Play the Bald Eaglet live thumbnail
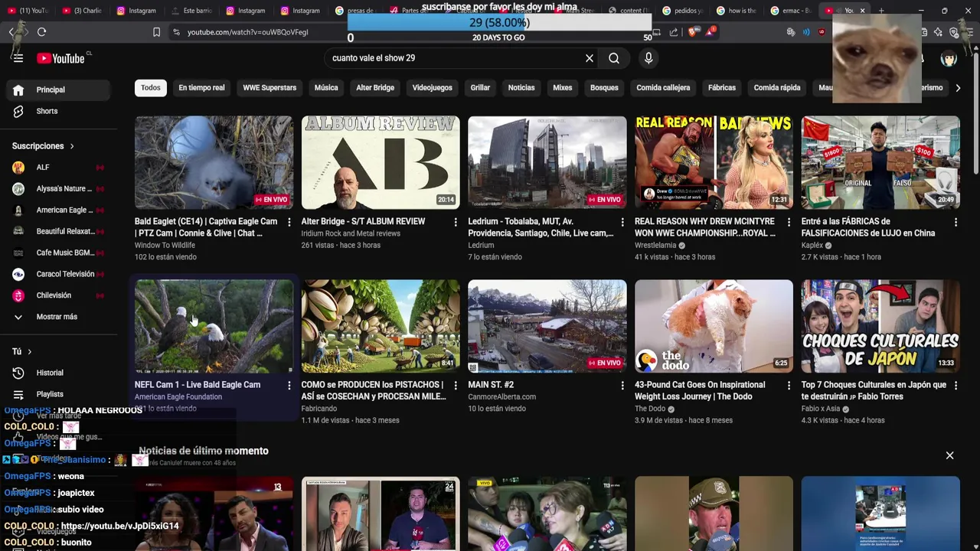Viewport: 980px width, 551px height. 214,162
